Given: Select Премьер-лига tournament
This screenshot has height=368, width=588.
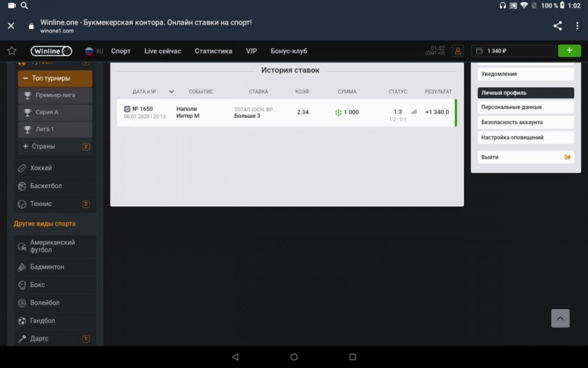Looking at the screenshot, I should 55,95.
